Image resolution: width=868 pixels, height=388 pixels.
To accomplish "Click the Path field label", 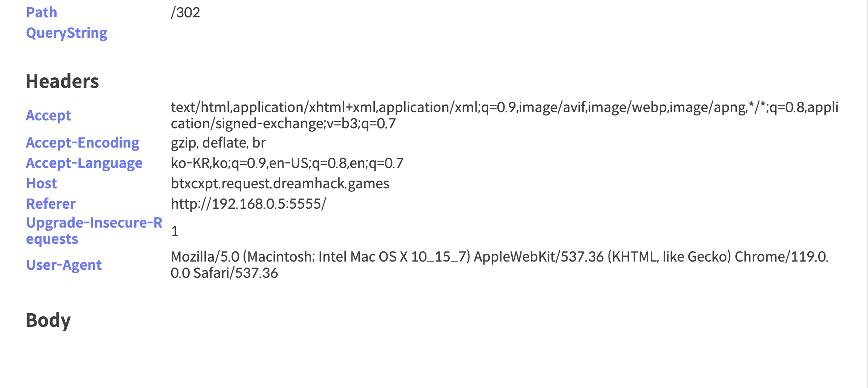I will (41, 12).
